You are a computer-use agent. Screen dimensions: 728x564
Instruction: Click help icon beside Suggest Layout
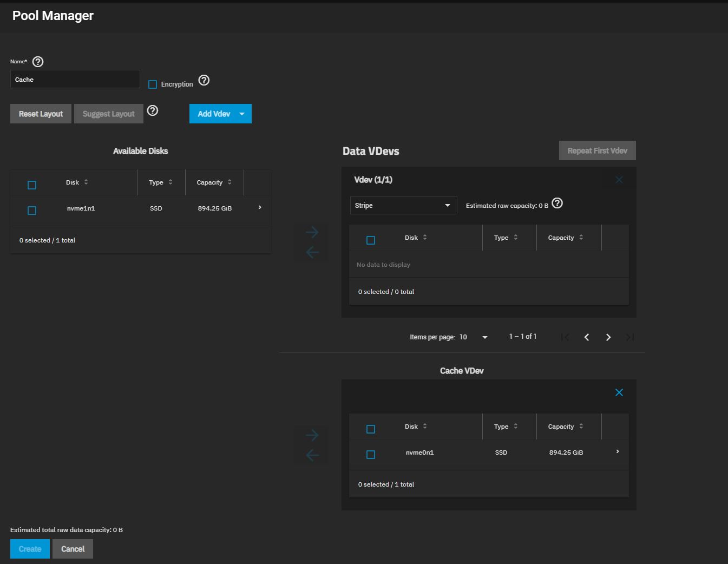[x=153, y=111]
